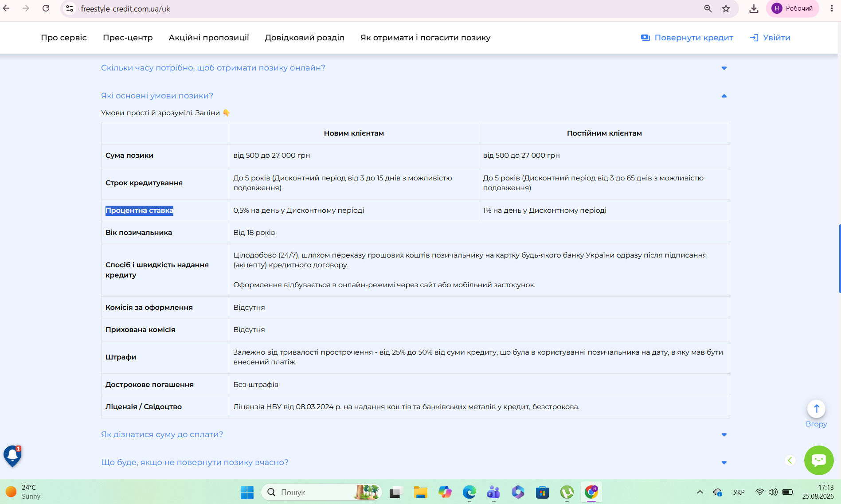The height and width of the screenshot is (504, 841).
Task: Collapse the 'Які основні умови позики?' section
Action: [x=724, y=96]
